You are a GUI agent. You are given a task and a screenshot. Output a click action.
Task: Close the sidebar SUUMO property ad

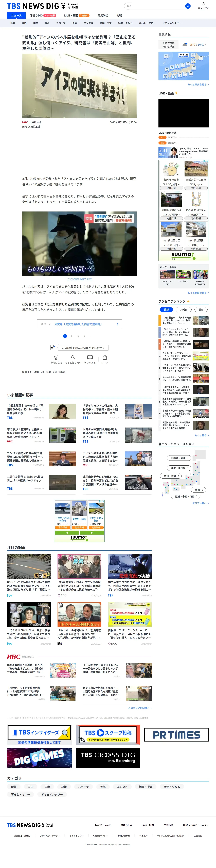pyautogui.click(x=207, y=161)
